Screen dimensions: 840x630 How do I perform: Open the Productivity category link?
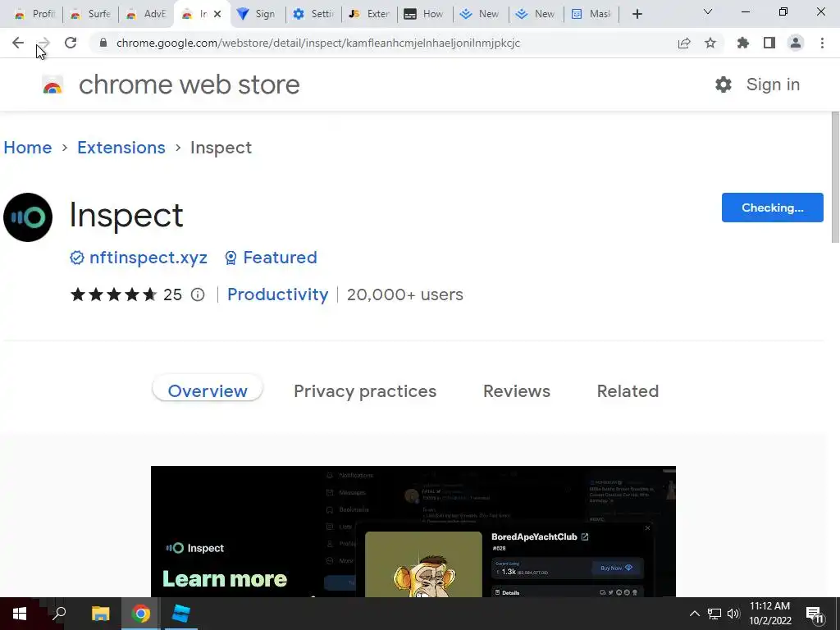(277, 294)
